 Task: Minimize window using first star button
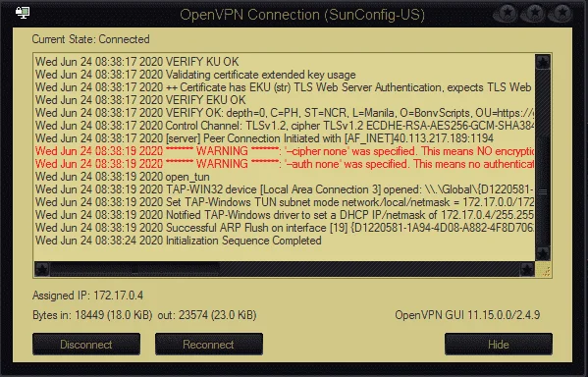tap(507, 14)
